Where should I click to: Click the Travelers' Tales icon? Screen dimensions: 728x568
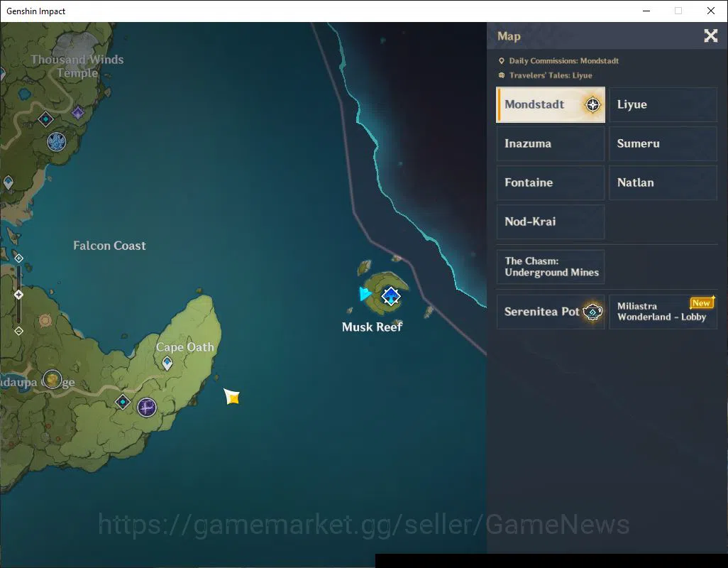tap(502, 75)
